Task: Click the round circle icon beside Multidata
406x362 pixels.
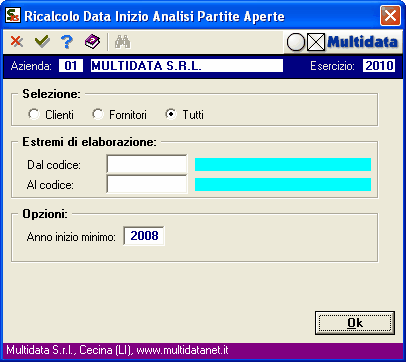Action: 296,43
